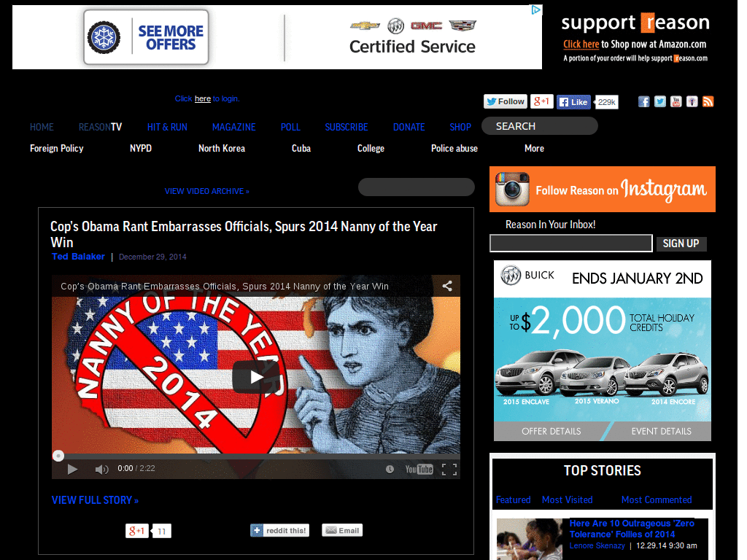Image resolution: width=747 pixels, height=560 pixels.
Task: Select the Foreign Policy topic
Action: coord(56,149)
